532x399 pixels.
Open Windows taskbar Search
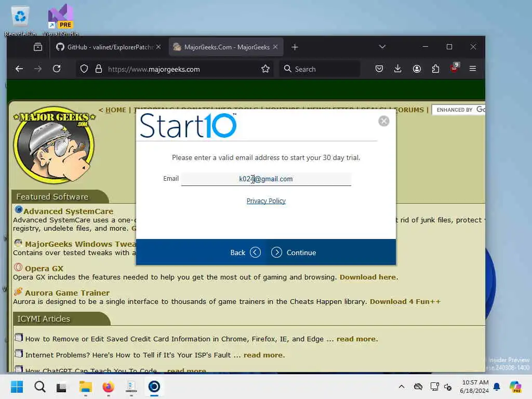(x=39, y=387)
